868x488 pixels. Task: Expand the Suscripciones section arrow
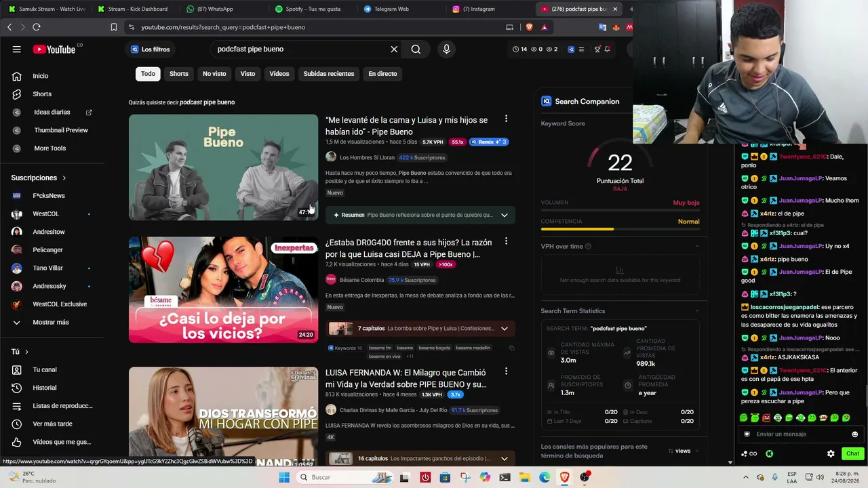tap(64, 178)
